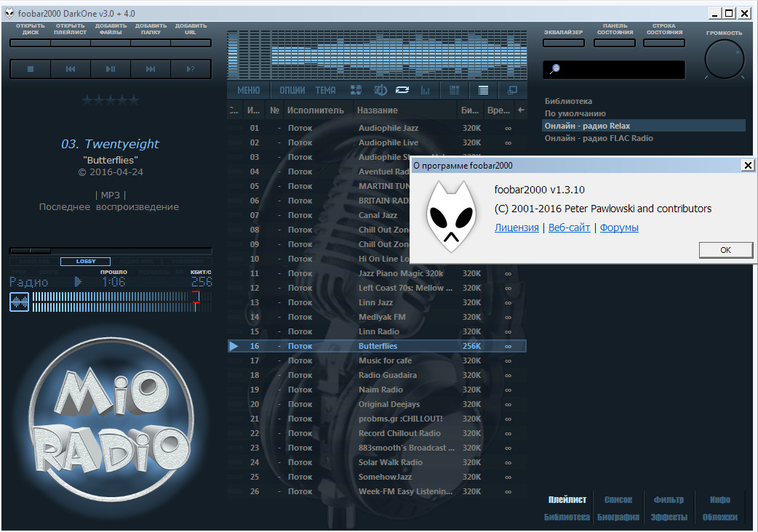Click the play arrow marker on row 16
Image resolution: width=758 pixels, height=532 pixels.
(x=234, y=346)
